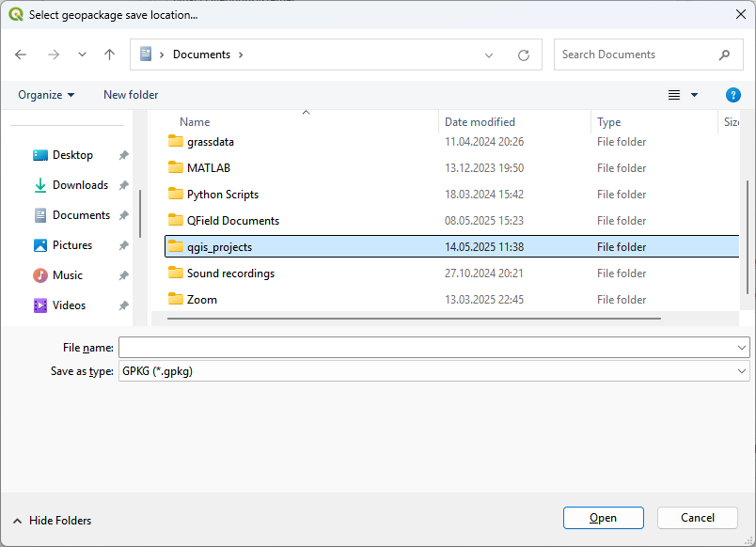Screen dimensions: 756x547
Task: Collapse the browser with Hide Folders
Action: click(53, 520)
